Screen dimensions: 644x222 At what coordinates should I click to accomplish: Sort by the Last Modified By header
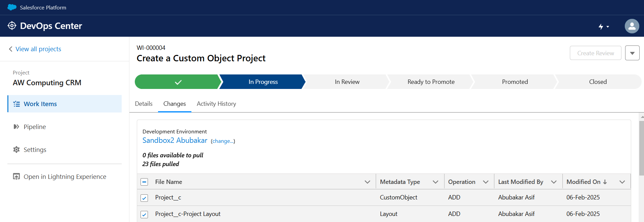521,182
